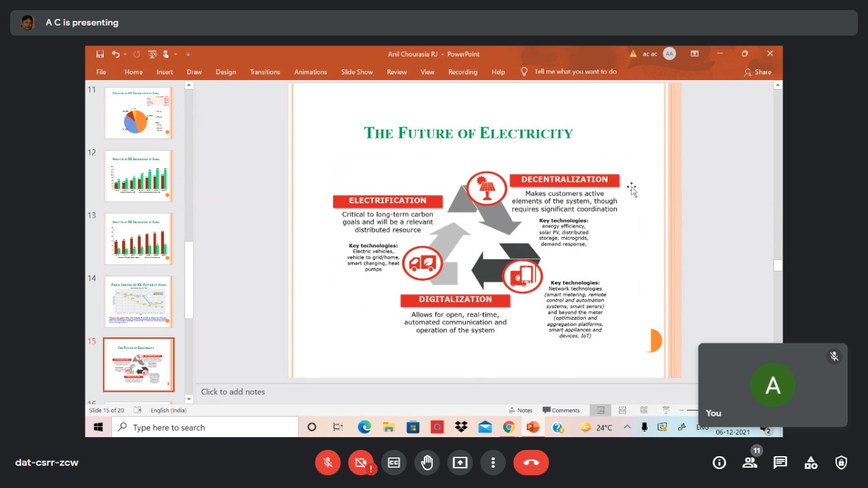This screenshot has width=868, height=488.
Task: Expand the Undo history dropdown arrow
Action: (125, 54)
